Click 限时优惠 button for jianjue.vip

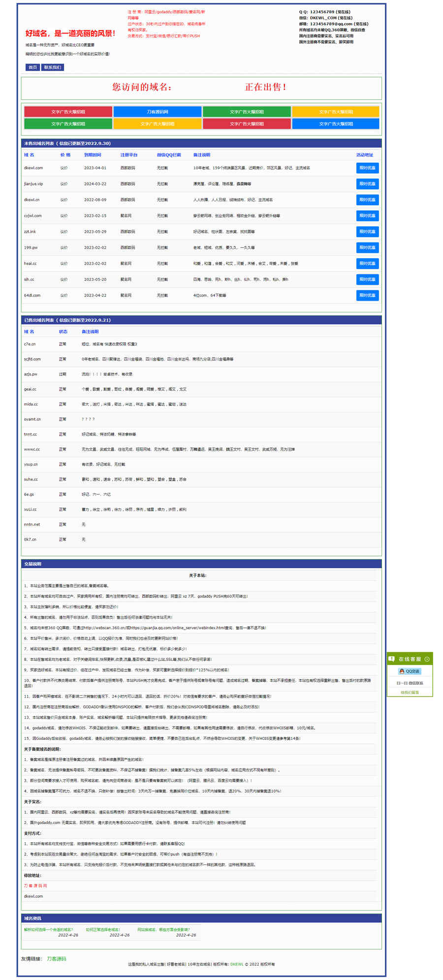click(x=367, y=184)
